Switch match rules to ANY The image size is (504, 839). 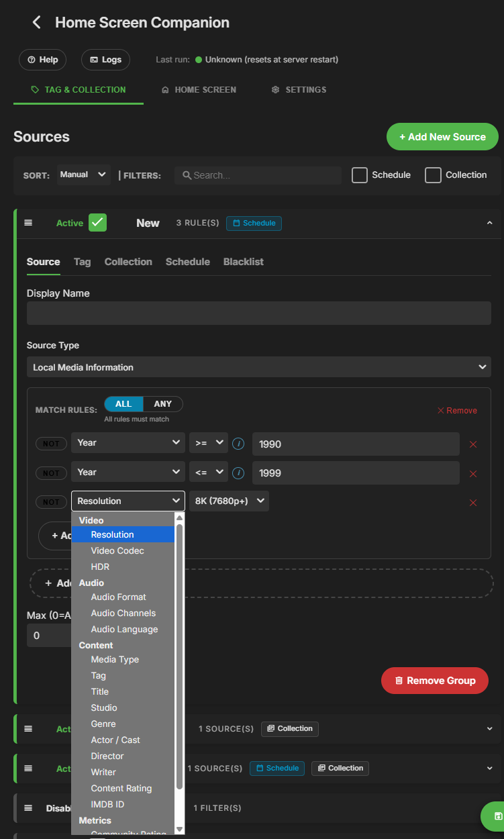pos(162,404)
